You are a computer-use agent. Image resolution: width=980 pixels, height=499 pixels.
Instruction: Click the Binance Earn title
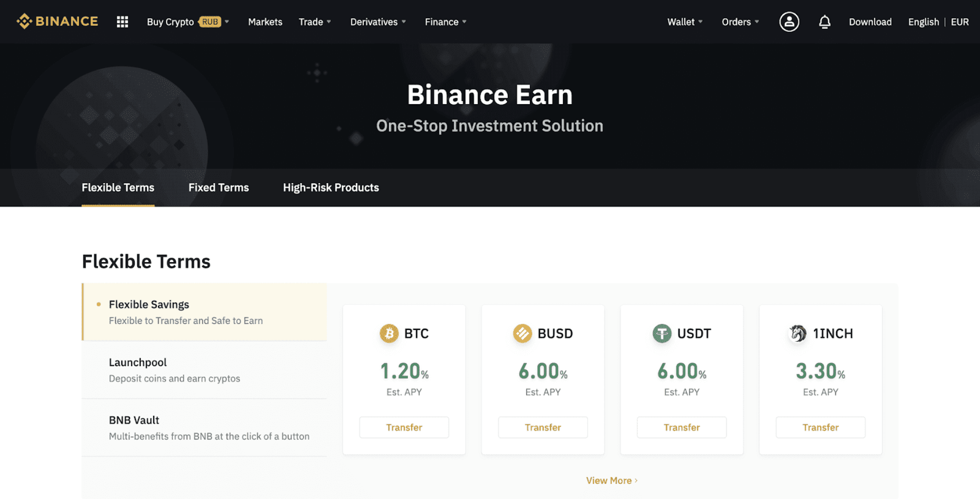tap(490, 95)
